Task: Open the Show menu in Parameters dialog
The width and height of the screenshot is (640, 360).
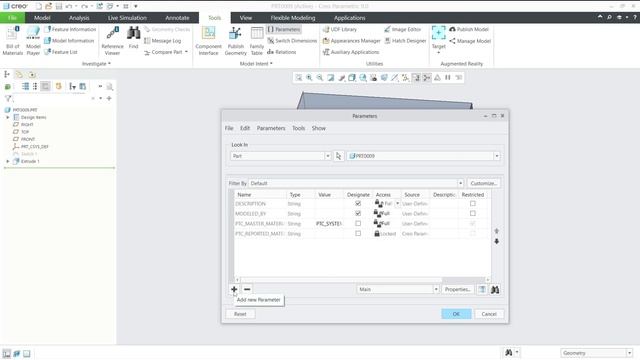Action: tap(319, 128)
